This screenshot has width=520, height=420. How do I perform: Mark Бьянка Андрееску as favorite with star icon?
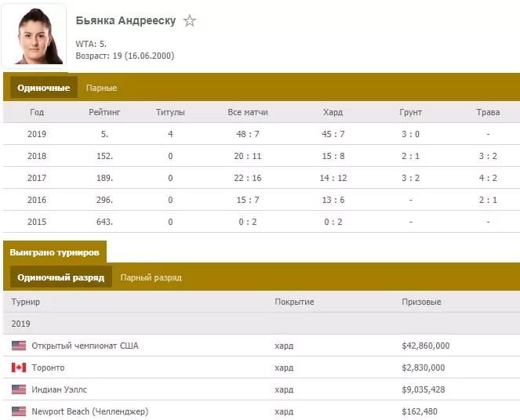pos(190,21)
